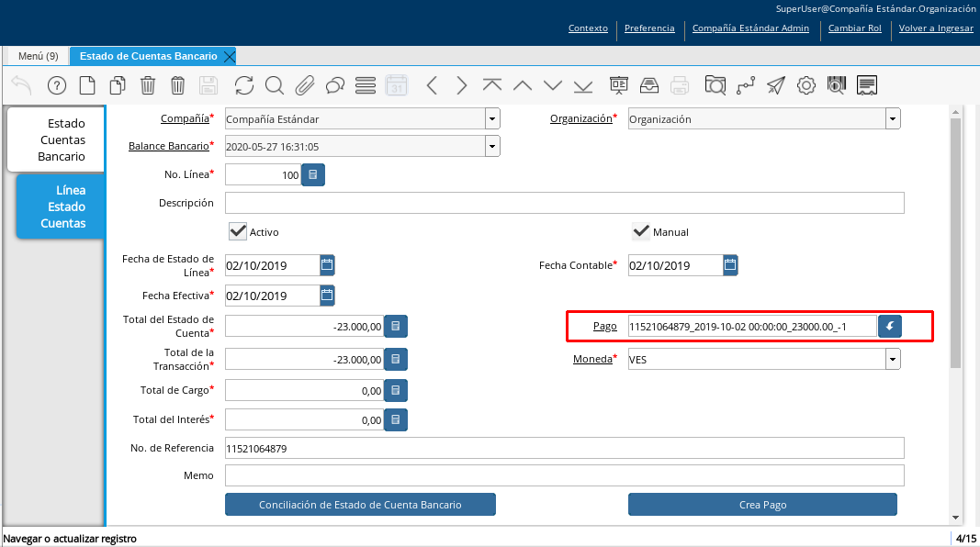This screenshot has height=547, width=980.
Task: Go to next record arrow
Action: pyautogui.click(x=461, y=85)
